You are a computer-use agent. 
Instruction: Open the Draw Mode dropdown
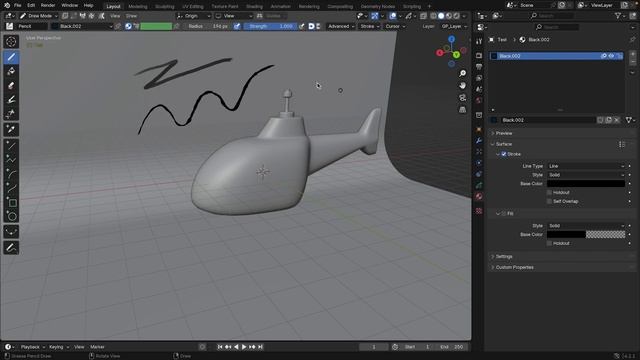tap(39, 16)
